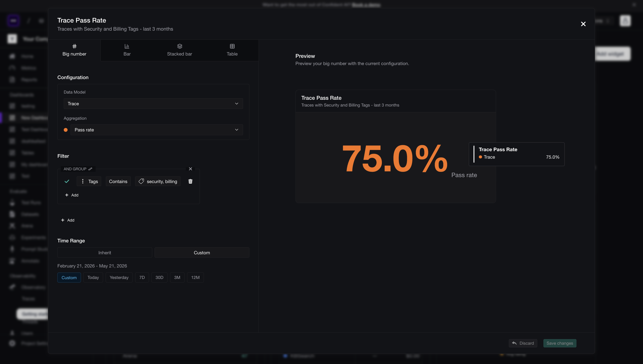The image size is (643, 364).
Task: Choose the 30D time range preset
Action: pyautogui.click(x=159, y=277)
